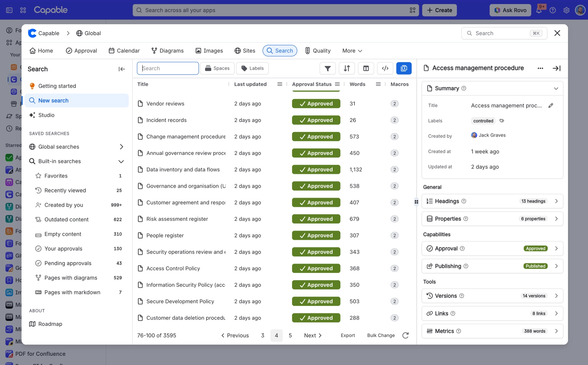Open the Risk assessment register row

click(177, 219)
